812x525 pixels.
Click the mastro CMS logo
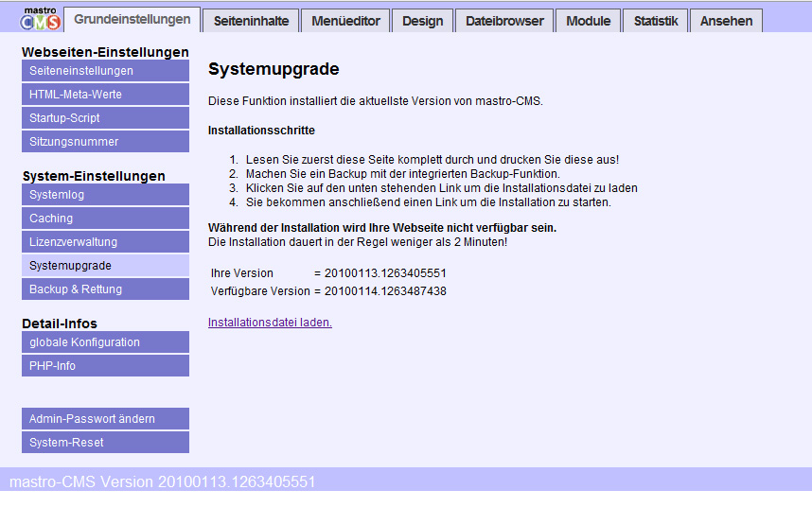41,19
